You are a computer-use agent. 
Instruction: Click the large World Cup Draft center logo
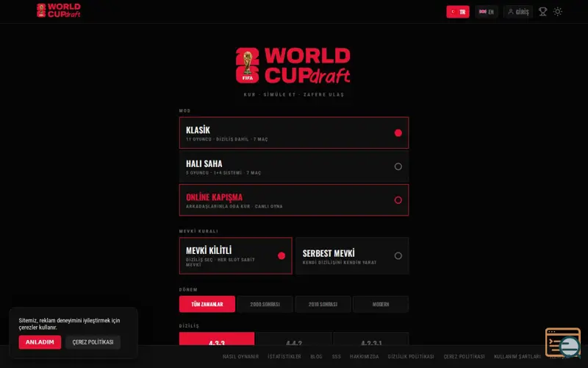tap(293, 66)
